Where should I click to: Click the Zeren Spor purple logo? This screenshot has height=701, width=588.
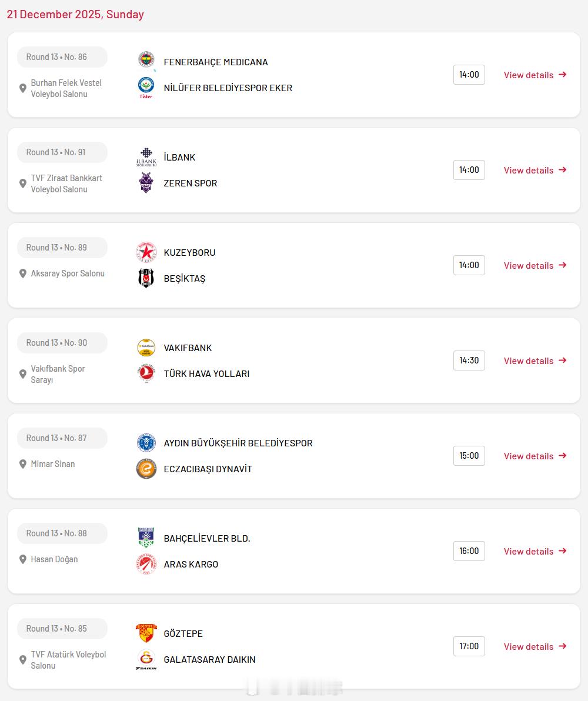[146, 183]
